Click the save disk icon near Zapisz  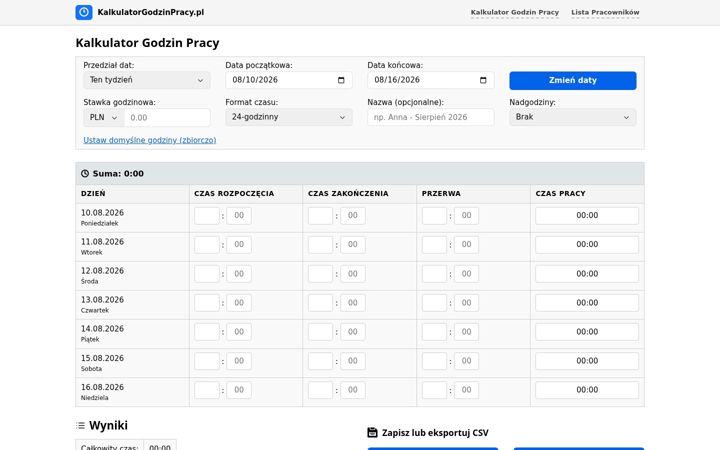pos(372,433)
